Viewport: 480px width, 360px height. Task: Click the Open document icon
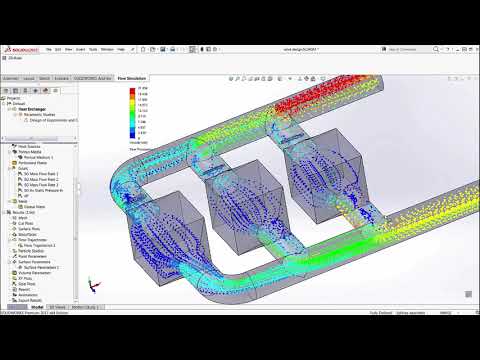153,49
